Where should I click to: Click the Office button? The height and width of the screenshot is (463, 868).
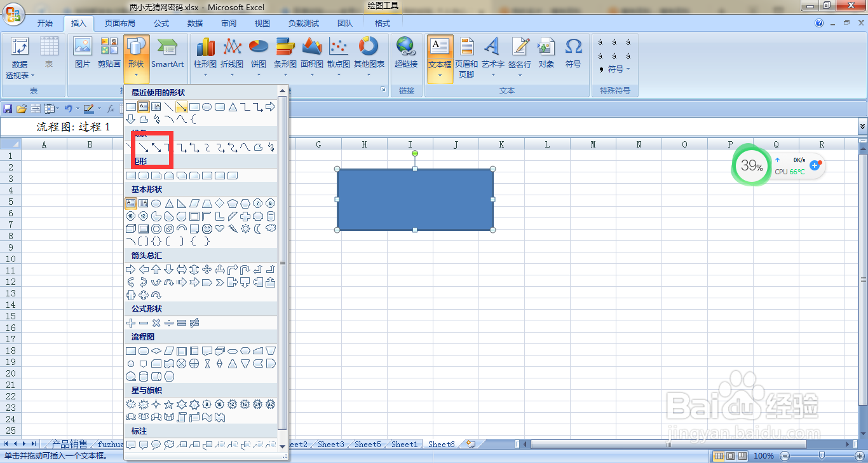tap(13, 13)
